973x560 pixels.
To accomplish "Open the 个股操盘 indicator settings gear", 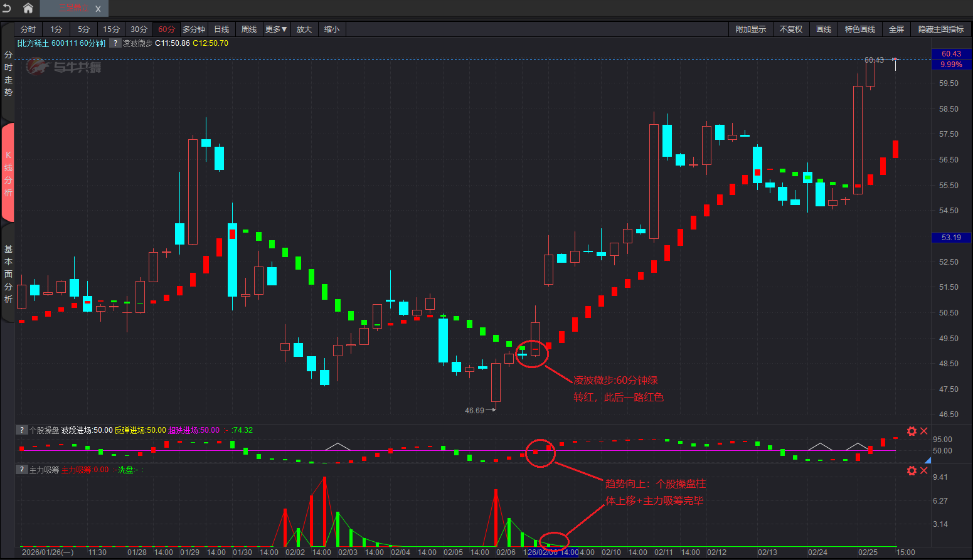I will coord(912,431).
